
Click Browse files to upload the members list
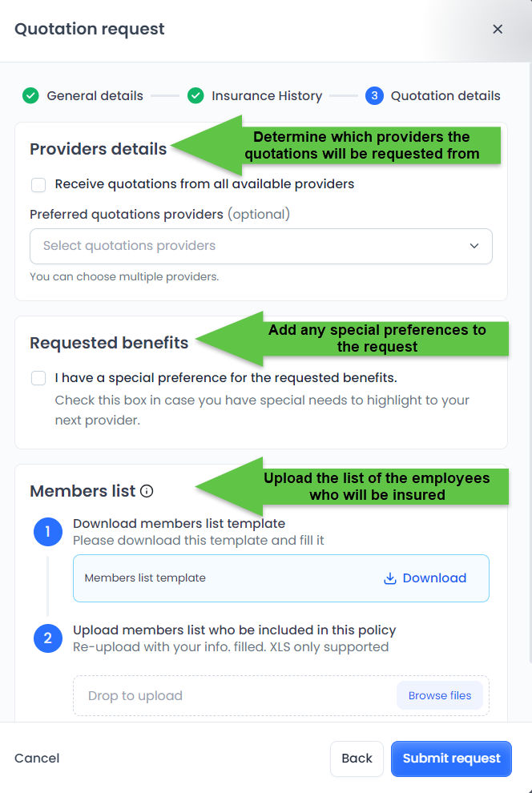coord(439,695)
